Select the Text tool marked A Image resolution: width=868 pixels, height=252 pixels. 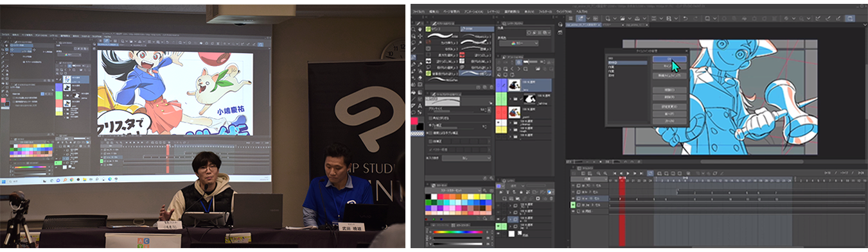coord(420,106)
